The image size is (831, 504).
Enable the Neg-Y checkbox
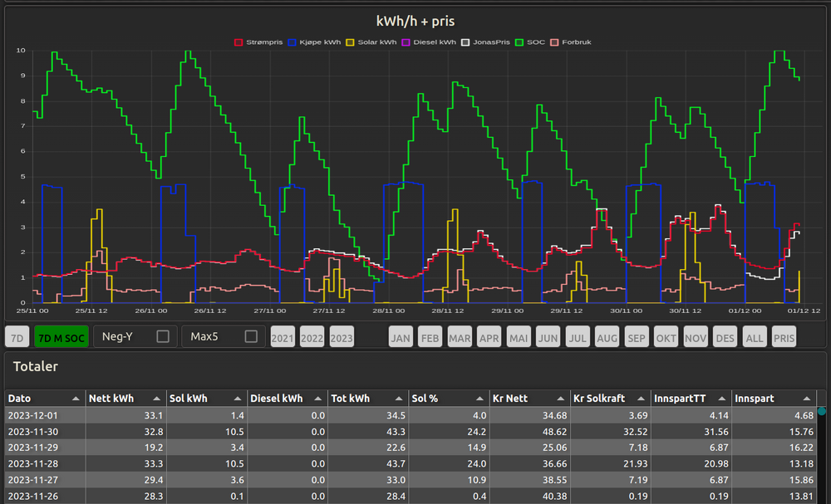tap(163, 336)
